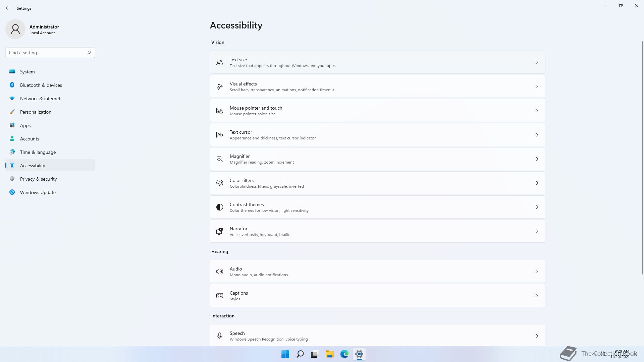Click the Magnifier zoom icon
This screenshot has width=644, height=362.
point(220,159)
